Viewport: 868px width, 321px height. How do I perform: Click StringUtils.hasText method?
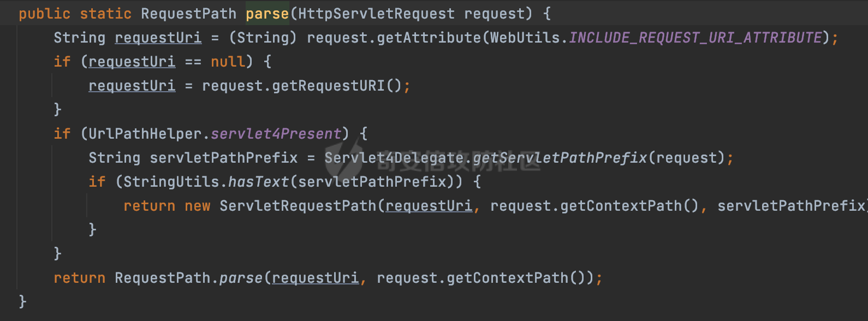258,182
